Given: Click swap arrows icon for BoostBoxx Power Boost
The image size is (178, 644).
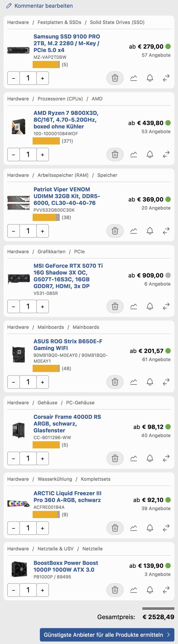Looking at the screenshot, I should [x=166, y=590].
